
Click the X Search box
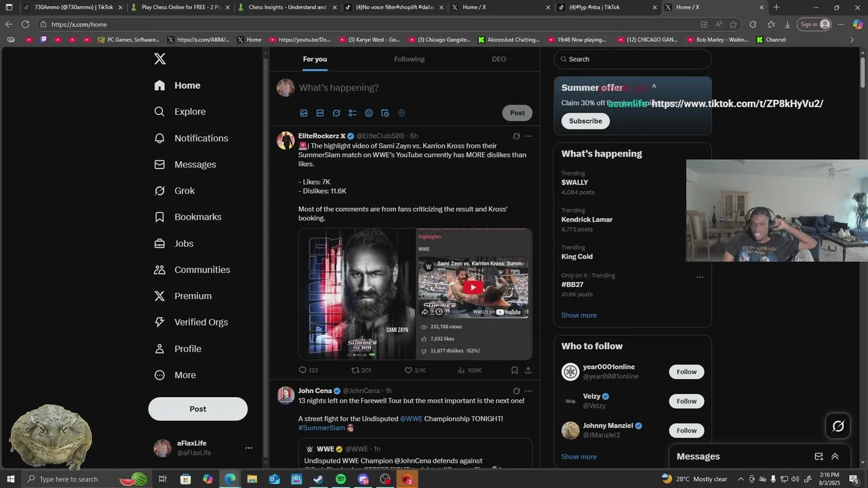[x=633, y=59]
